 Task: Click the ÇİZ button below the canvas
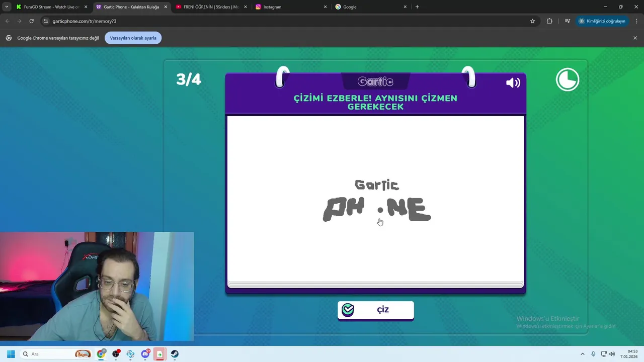pos(376,310)
